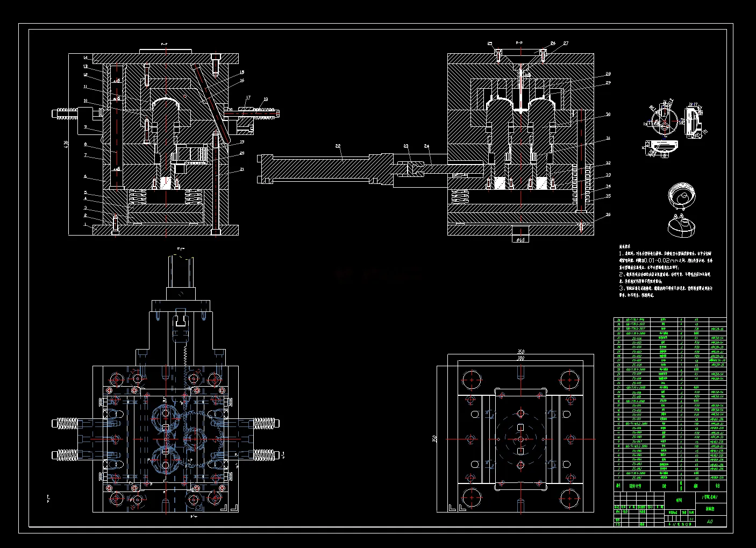Select the 300 width dimension text
756x548 pixels.
click(520, 357)
